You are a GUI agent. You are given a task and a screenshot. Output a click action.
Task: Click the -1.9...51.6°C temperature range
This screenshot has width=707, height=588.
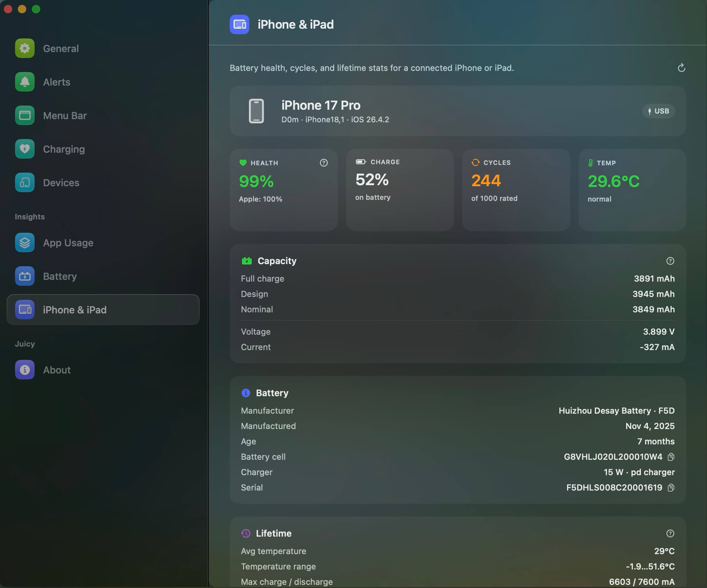pos(650,566)
